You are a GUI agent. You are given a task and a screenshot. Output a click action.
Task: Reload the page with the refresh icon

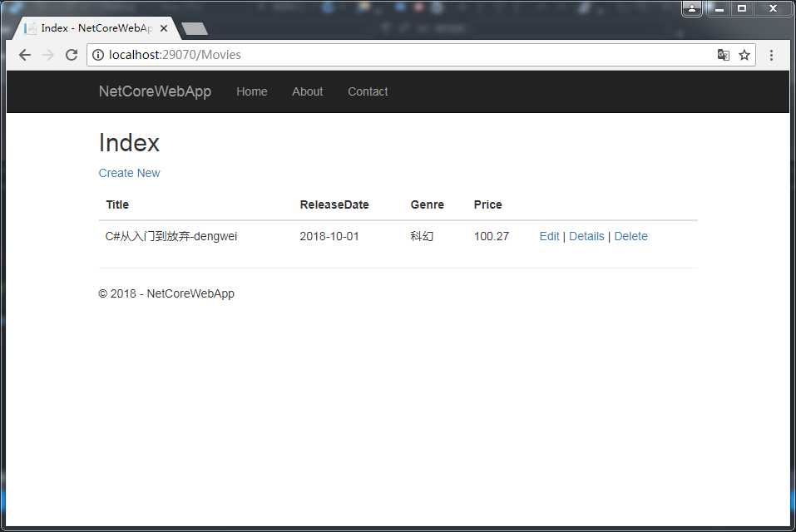click(x=72, y=55)
